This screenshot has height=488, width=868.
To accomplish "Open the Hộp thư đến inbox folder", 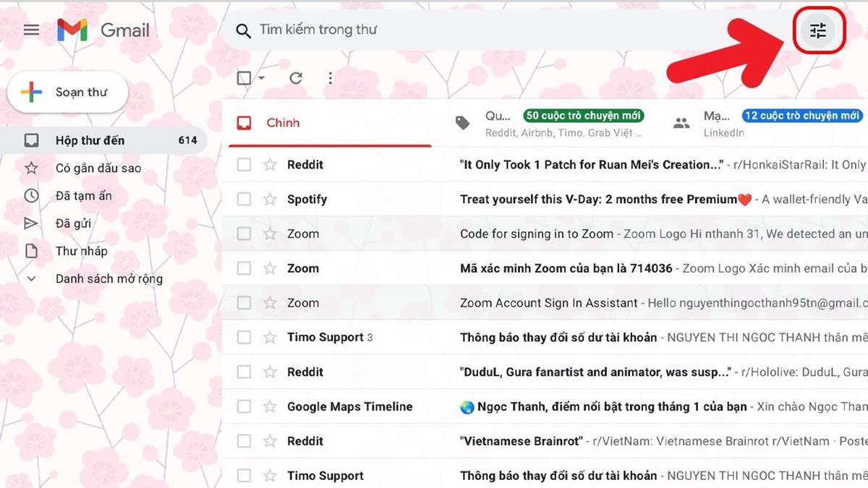I will 90,140.
